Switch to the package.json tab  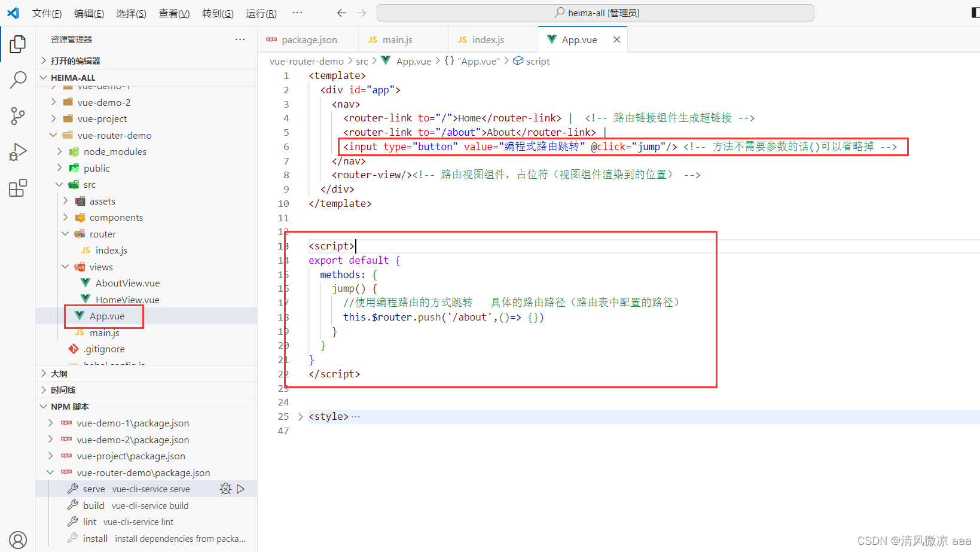tap(309, 39)
